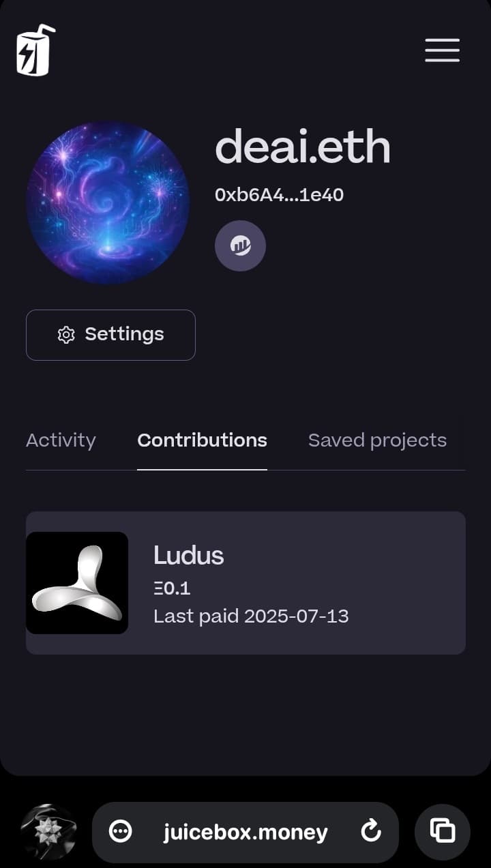Reload the juicebox.money page
This screenshot has height=868, width=491.
370,831
